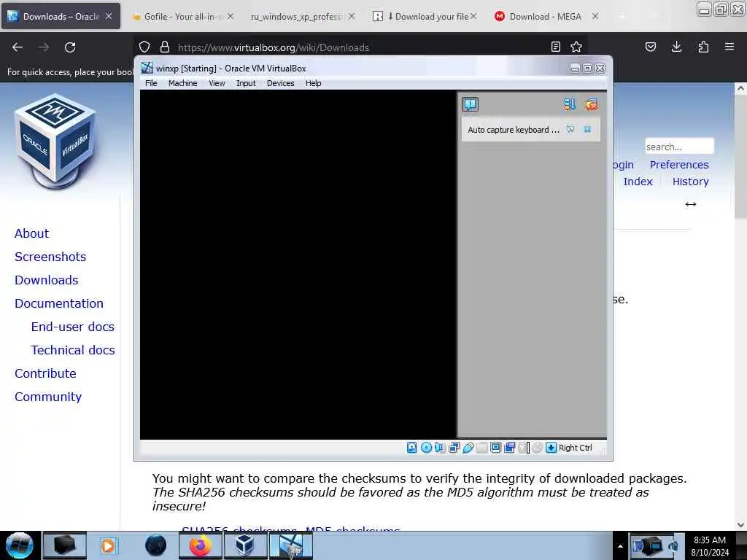Image resolution: width=747 pixels, height=560 pixels.
Task: Toggle the VirtualBox notification center icon
Action: pyautogui.click(x=471, y=104)
